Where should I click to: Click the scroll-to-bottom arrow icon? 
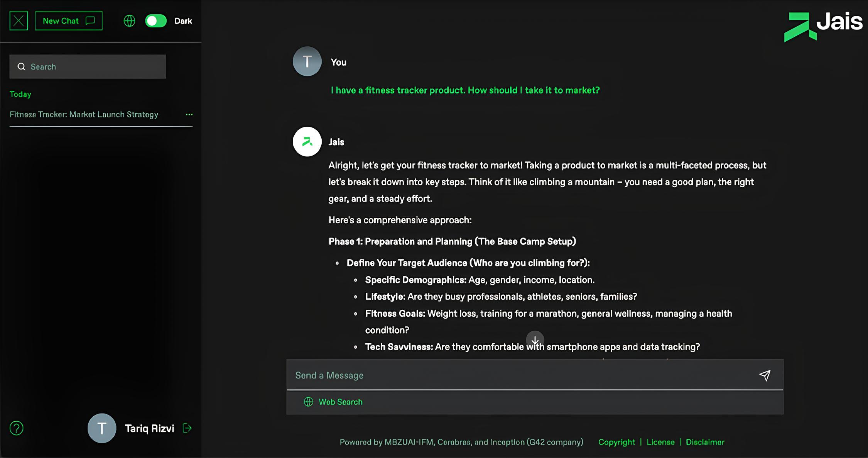pyautogui.click(x=535, y=340)
